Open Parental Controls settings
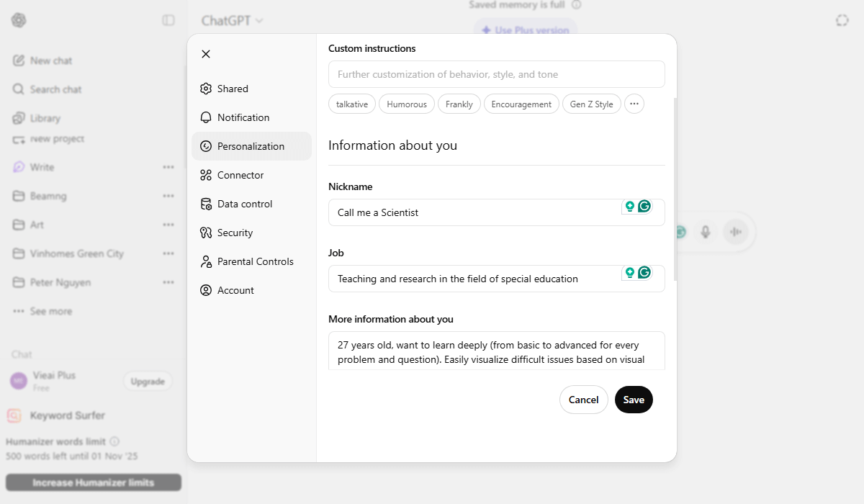The image size is (864, 504). tap(256, 261)
